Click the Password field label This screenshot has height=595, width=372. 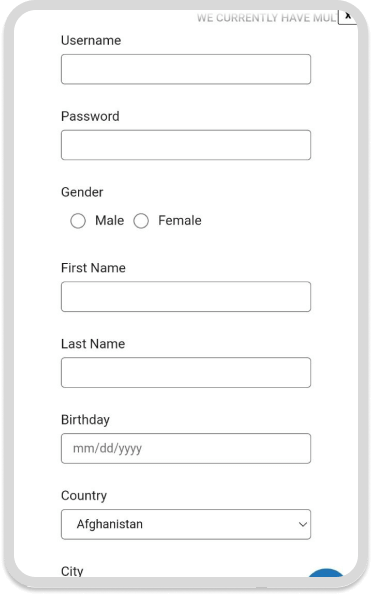(90, 116)
